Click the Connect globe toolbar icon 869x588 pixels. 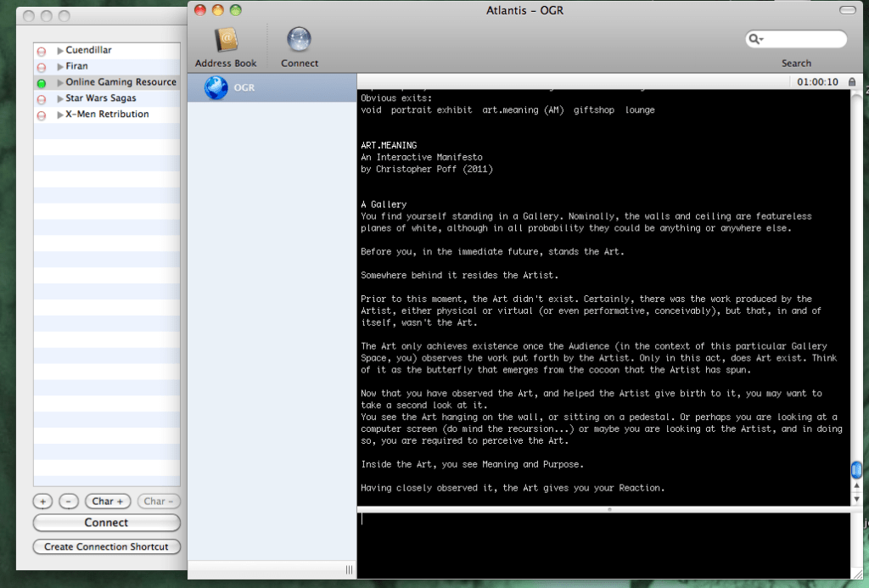(299, 41)
